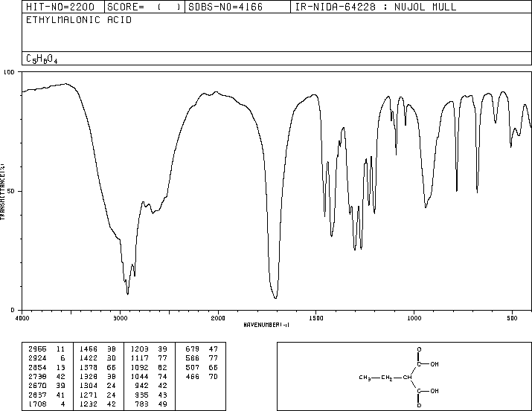Click the transmittance value 6 beside 2924
The image size is (532, 411).
pos(63,358)
